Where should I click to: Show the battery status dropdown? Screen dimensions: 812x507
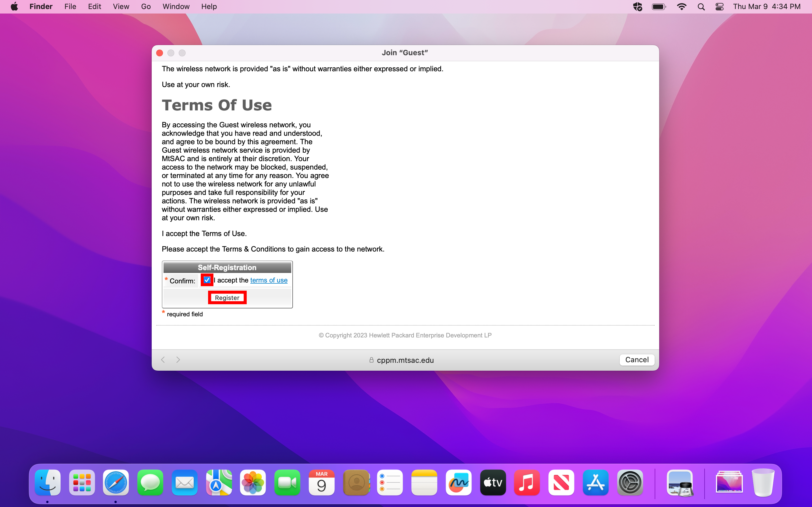tap(659, 7)
